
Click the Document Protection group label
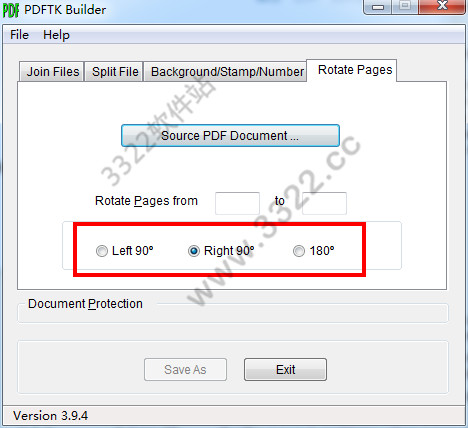(x=85, y=304)
